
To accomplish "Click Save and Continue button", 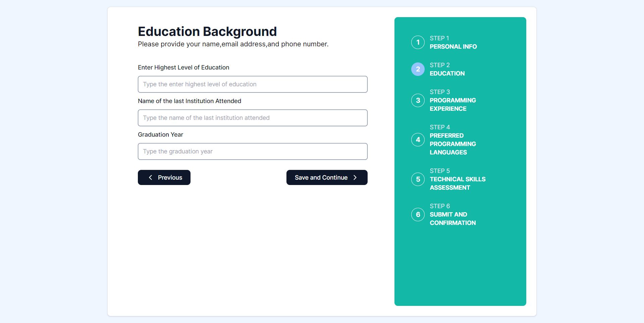I will [327, 177].
